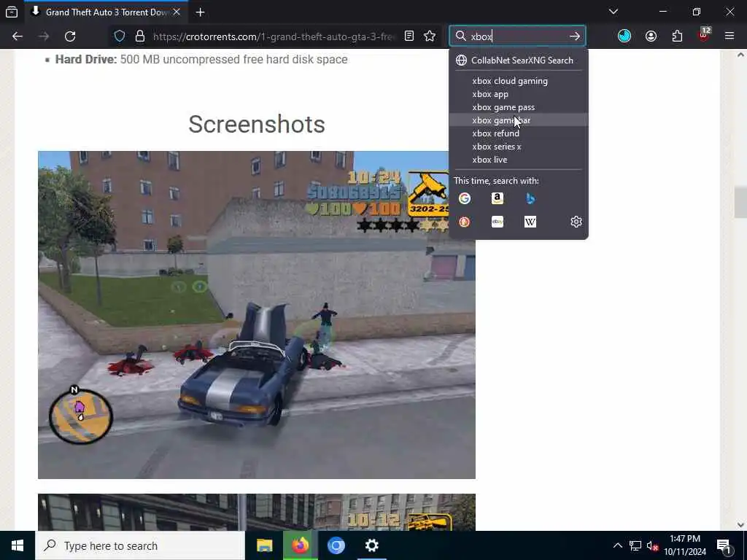Screen dimensions: 747x560
Task: Select suggestion xbox app
Action: point(519,94)
